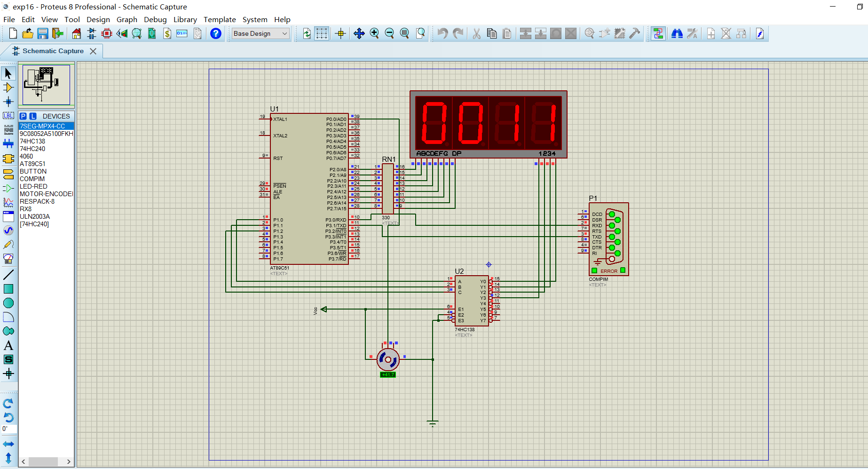The height and width of the screenshot is (469, 868).
Task: Open Bill of Materials dollar icon
Action: [x=167, y=33]
